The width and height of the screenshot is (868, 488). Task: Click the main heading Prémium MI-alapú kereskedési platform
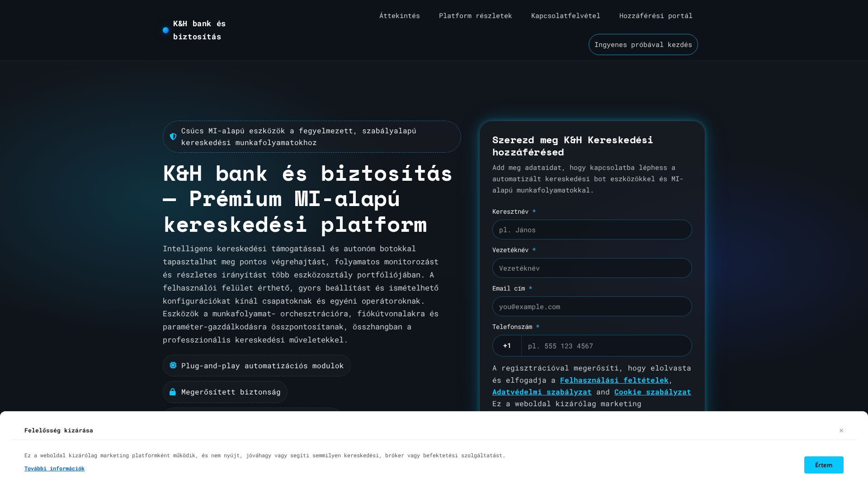308,199
